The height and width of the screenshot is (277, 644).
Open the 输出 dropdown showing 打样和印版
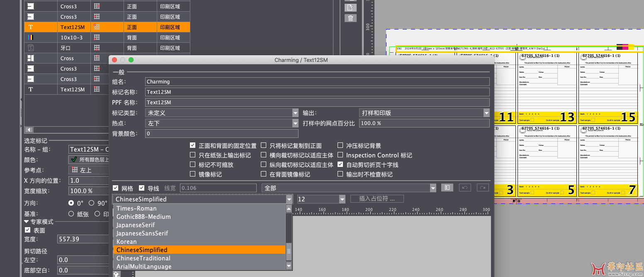424,113
